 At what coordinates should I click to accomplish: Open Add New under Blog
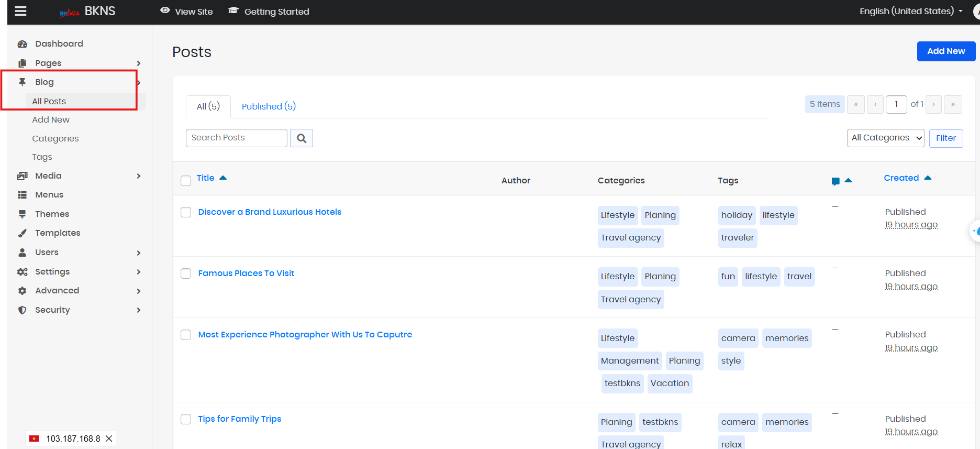(x=51, y=120)
